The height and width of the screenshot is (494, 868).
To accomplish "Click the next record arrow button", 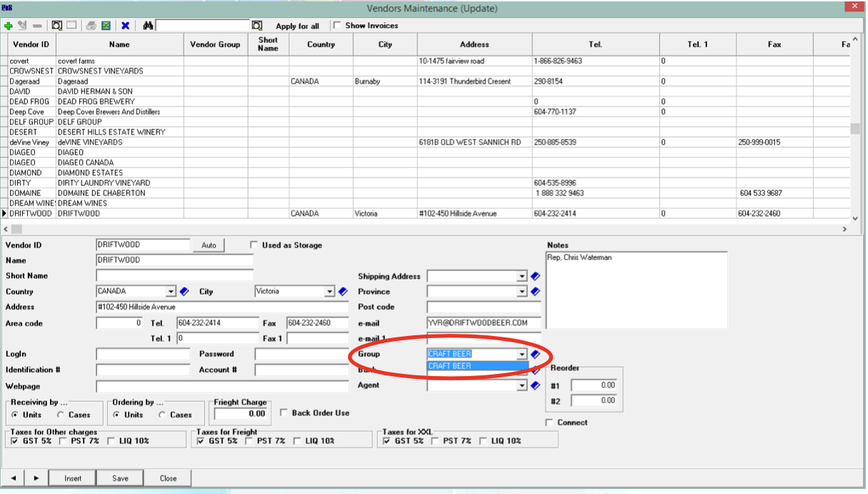I will [36, 478].
